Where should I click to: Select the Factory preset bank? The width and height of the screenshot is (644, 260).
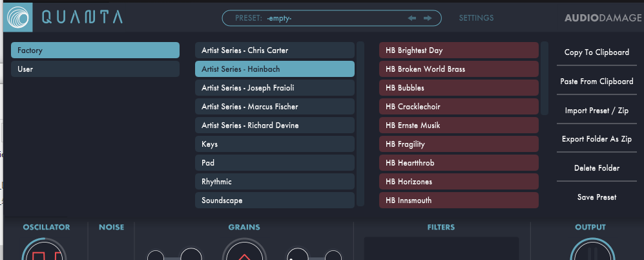[96, 50]
